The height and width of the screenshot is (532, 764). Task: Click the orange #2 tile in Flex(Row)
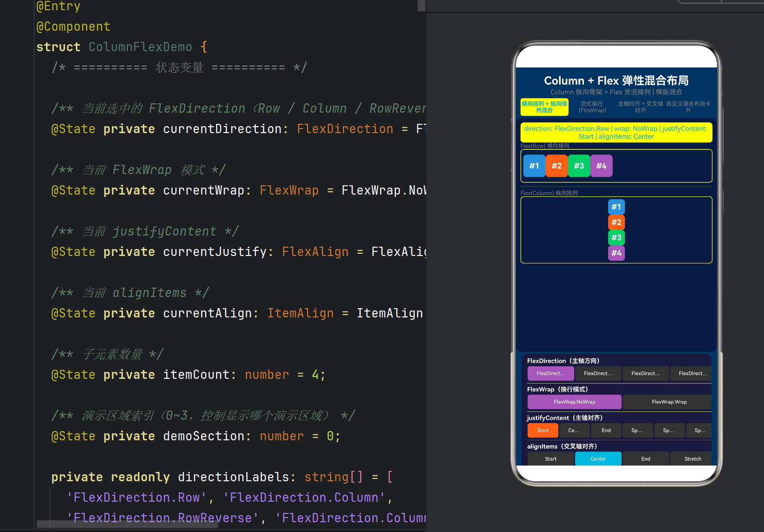click(x=556, y=166)
